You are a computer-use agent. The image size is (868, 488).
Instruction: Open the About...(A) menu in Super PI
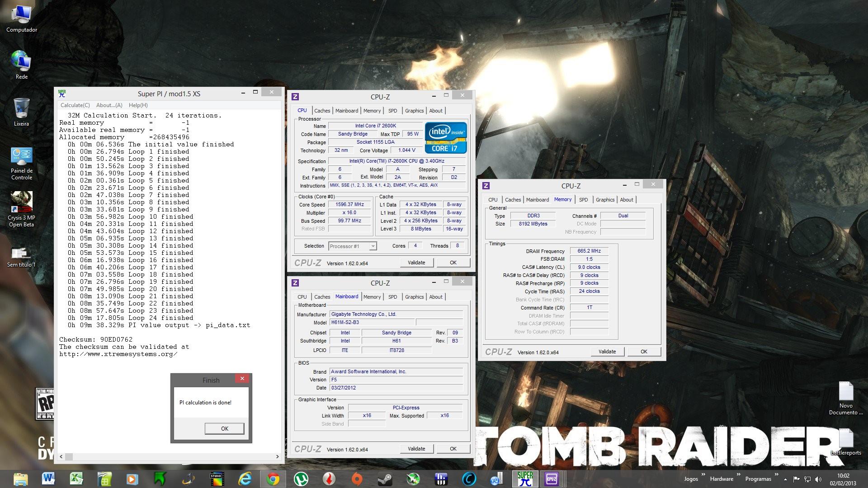(109, 105)
